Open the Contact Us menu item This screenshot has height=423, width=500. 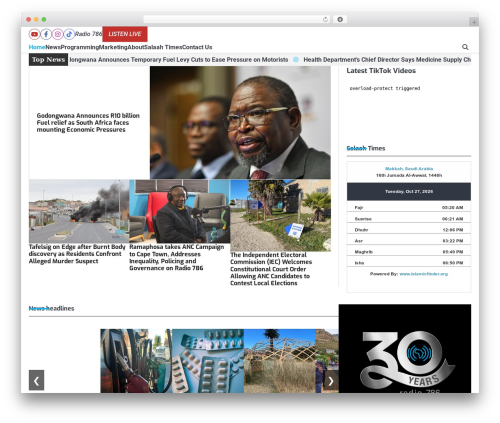(x=197, y=47)
